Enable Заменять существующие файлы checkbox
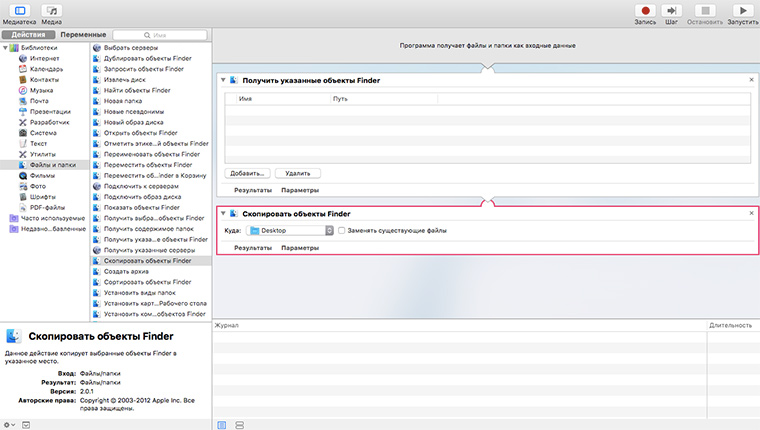This screenshot has width=760, height=430. click(342, 231)
